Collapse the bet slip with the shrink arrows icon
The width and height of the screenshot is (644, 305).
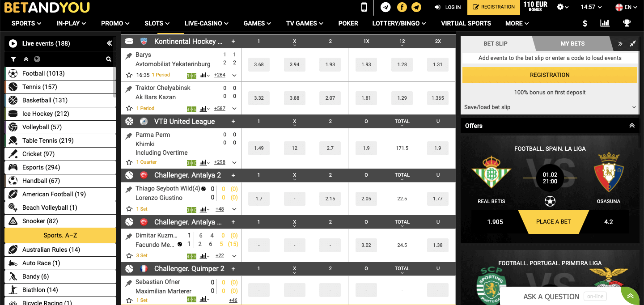click(632, 43)
